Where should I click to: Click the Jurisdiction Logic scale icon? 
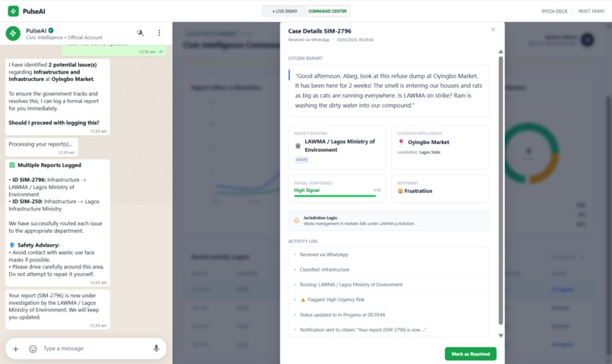pos(297,220)
